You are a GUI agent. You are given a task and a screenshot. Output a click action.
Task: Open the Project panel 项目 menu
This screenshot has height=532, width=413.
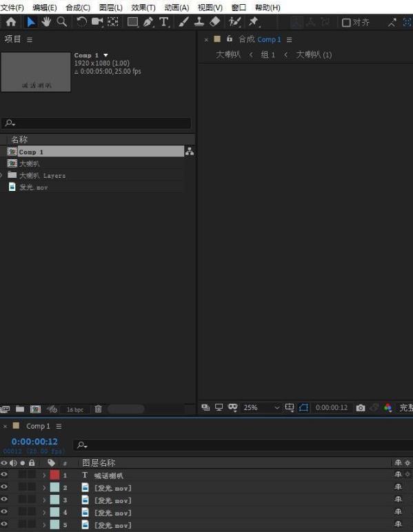[30, 40]
